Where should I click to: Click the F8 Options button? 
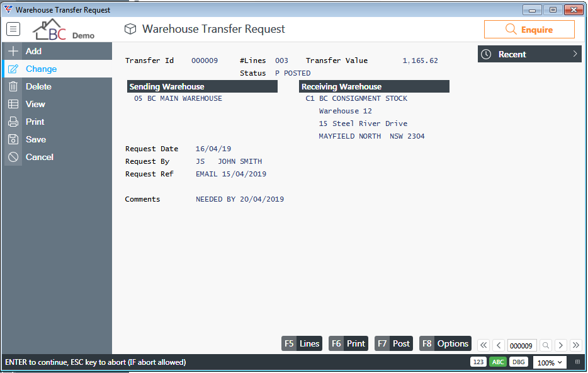tap(446, 343)
